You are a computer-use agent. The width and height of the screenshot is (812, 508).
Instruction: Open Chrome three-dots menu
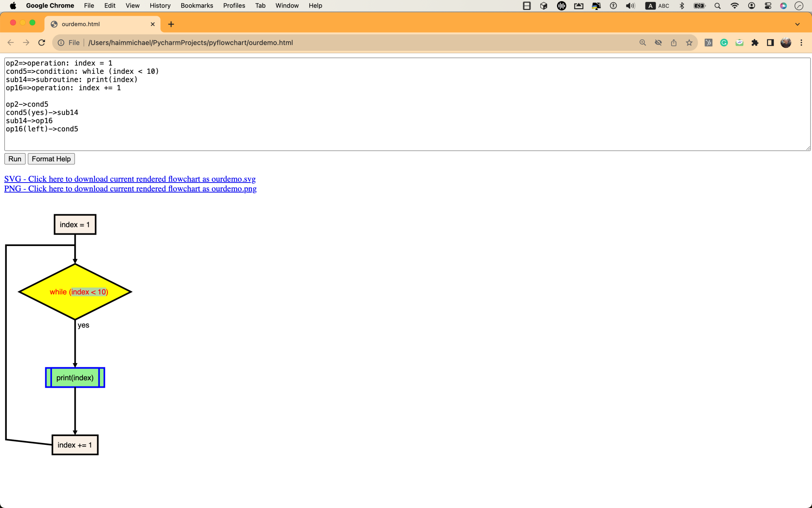(801, 42)
